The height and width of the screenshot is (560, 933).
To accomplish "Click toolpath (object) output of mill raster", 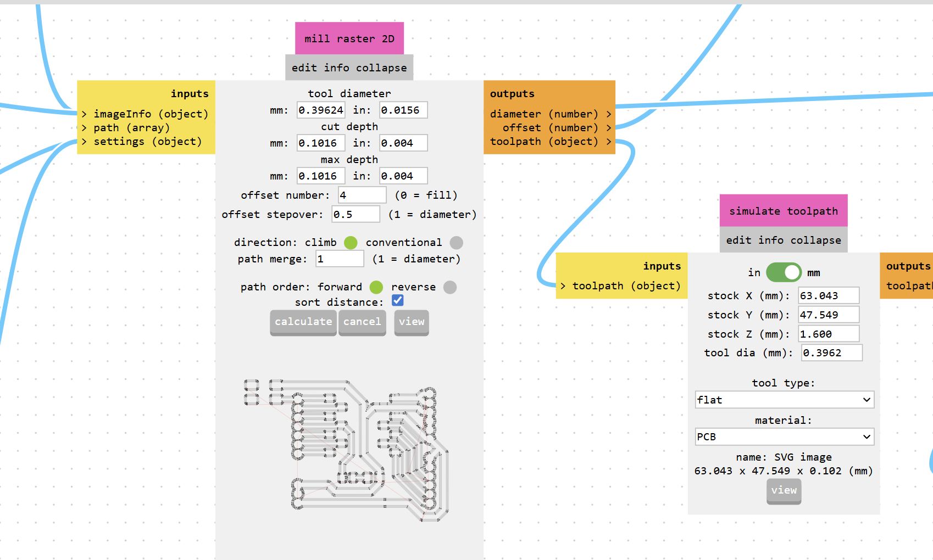I will click(x=550, y=141).
